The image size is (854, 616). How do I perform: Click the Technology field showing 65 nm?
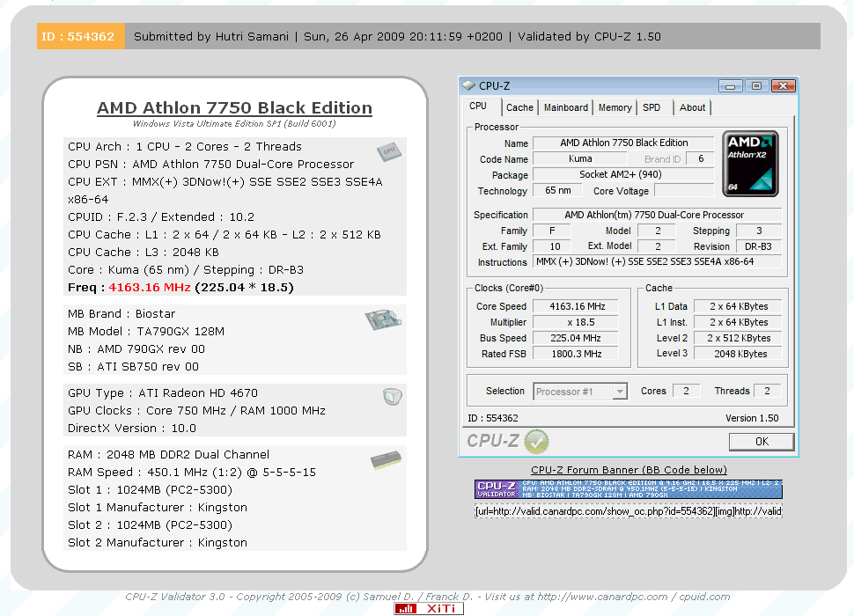(x=557, y=190)
